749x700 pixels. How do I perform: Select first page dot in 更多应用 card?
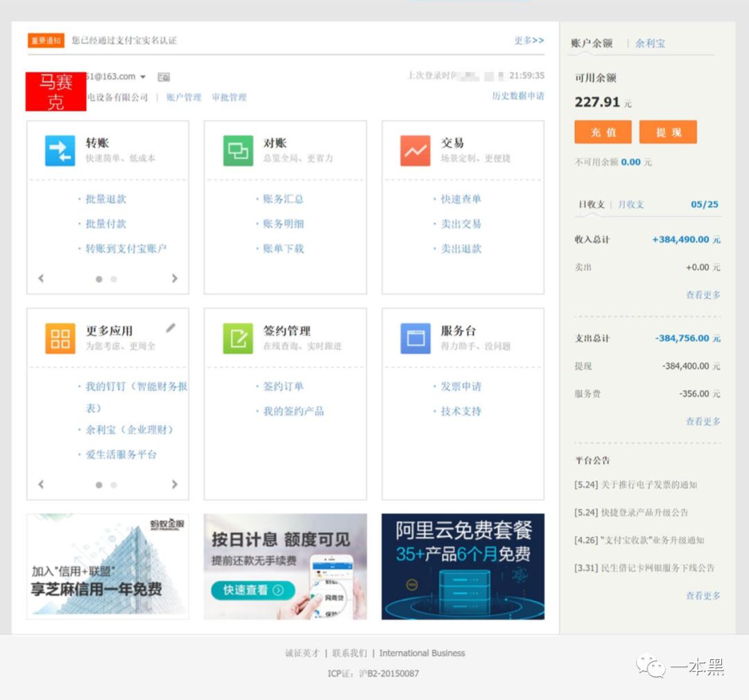click(99, 485)
